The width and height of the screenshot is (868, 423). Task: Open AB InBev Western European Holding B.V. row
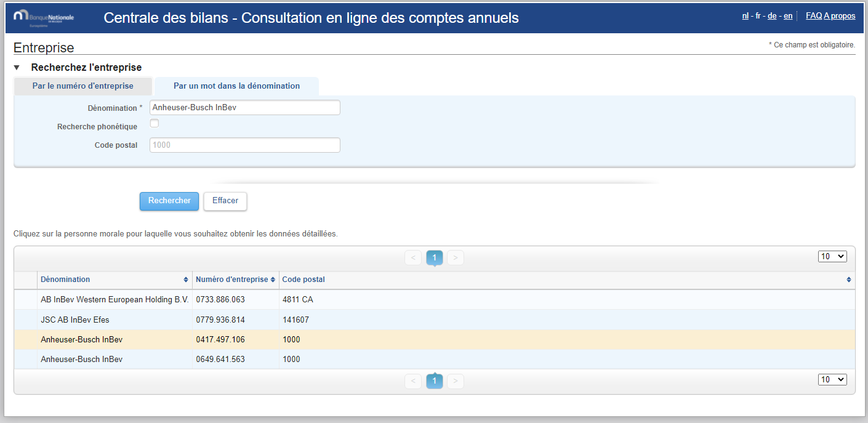coord(435,300)
